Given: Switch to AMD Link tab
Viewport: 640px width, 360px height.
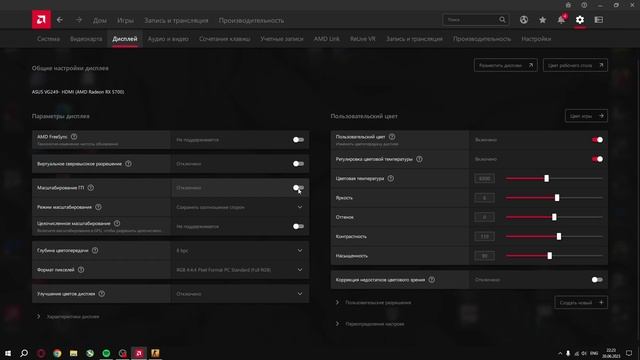Looking at the screenshot, I should 327,39.
